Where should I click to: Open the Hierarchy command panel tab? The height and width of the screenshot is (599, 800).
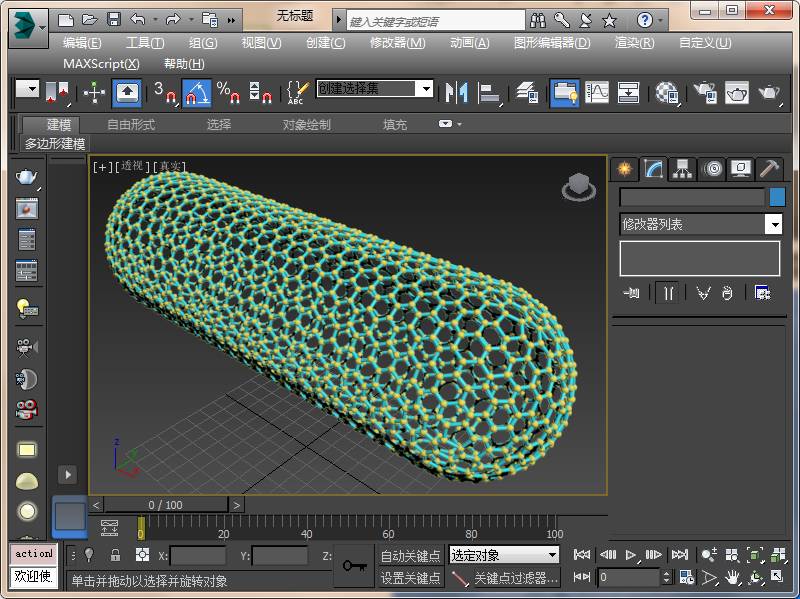point(682,169)
